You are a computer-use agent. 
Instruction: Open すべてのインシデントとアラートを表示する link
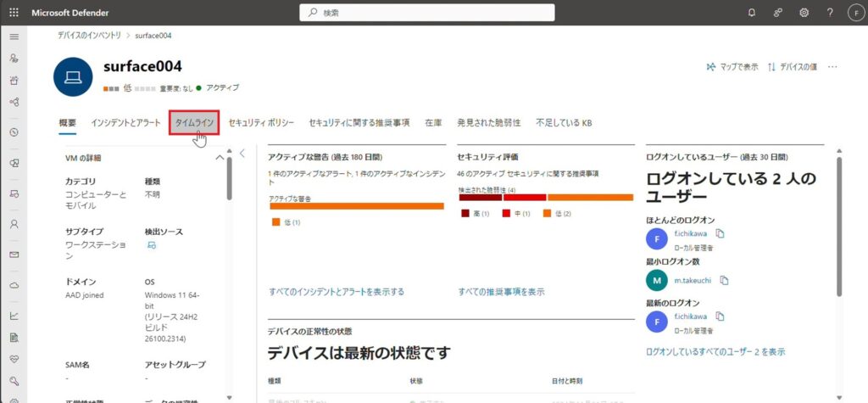coord(337,292)
